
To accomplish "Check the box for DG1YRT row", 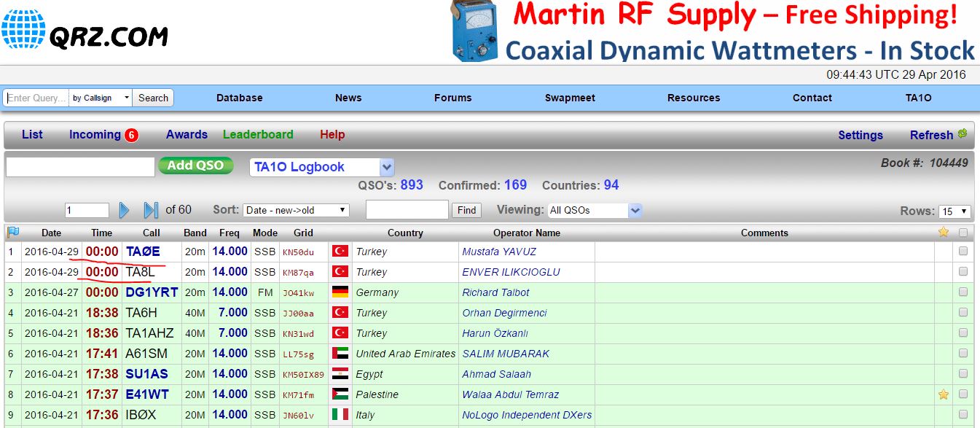I will pos(963,292).
